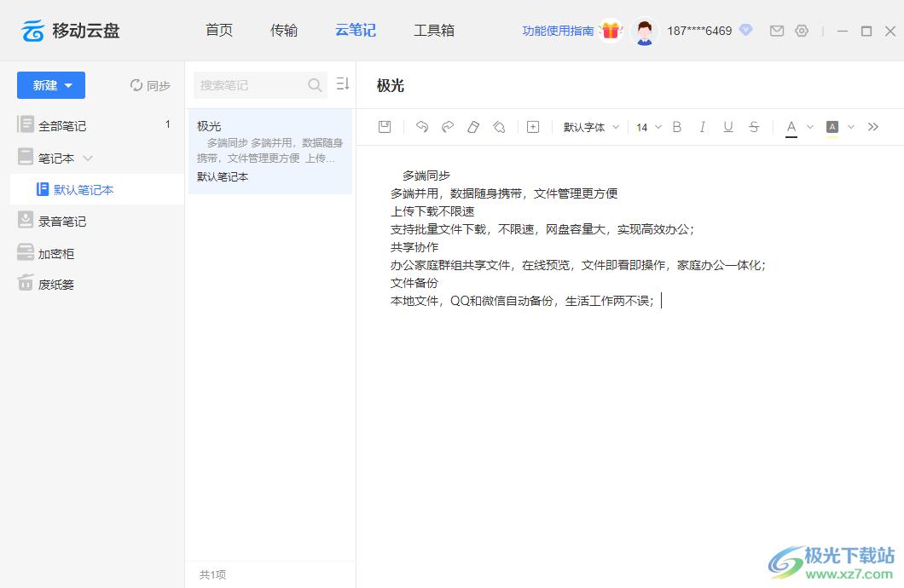
Task: Open settings gear in title bar
Action: coord(802,31)
